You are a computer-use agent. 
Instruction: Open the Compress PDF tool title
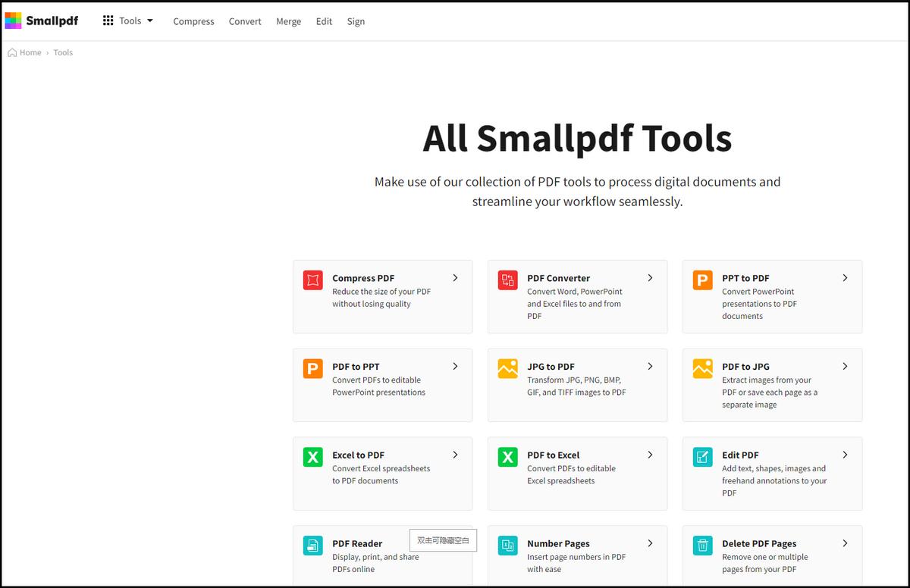(x=363, y=278)
